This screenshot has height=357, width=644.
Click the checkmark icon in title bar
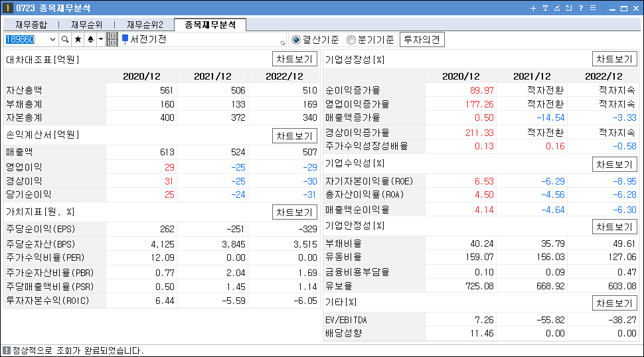point(557,8)
